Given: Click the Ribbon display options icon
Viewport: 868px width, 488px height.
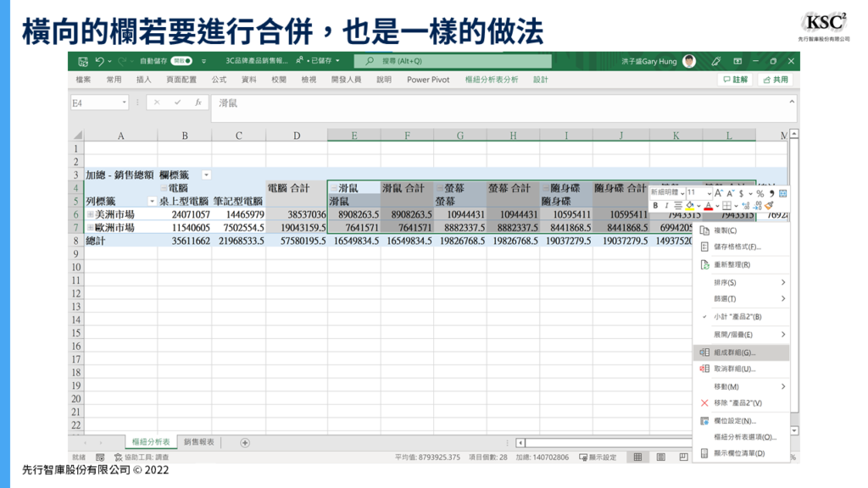Looking at the screenshot, I should pyautogui.click(x=737, y=61).
